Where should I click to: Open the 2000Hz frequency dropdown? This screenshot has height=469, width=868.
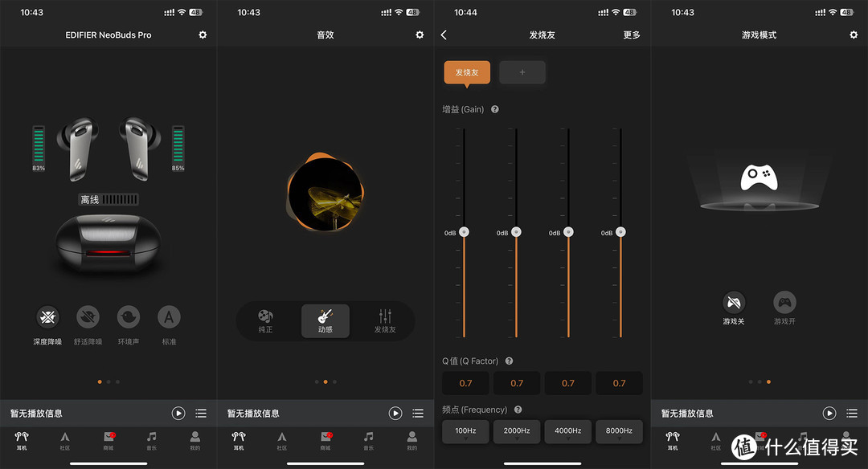point(517,432)
